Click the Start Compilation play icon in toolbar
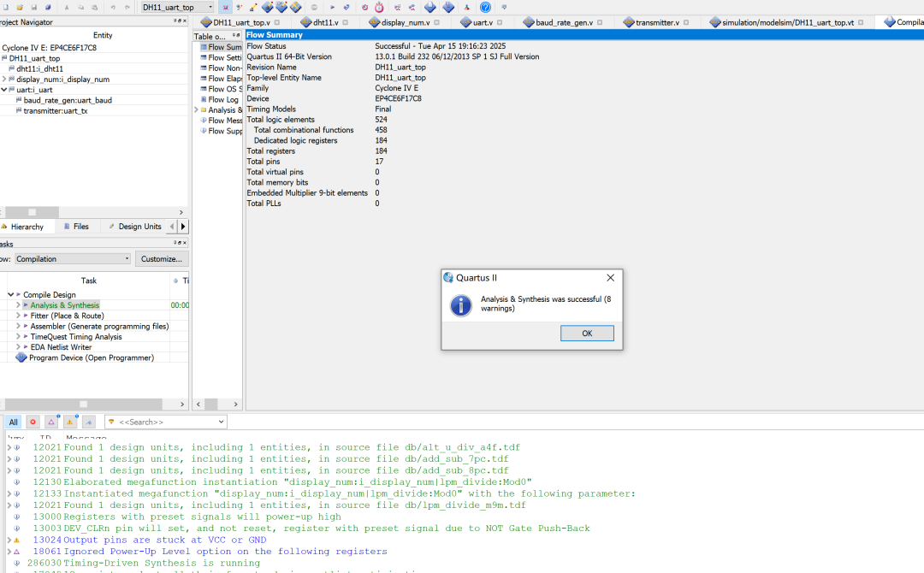The height and width of the screenshot is (573, 924). [x=332, y=7]
